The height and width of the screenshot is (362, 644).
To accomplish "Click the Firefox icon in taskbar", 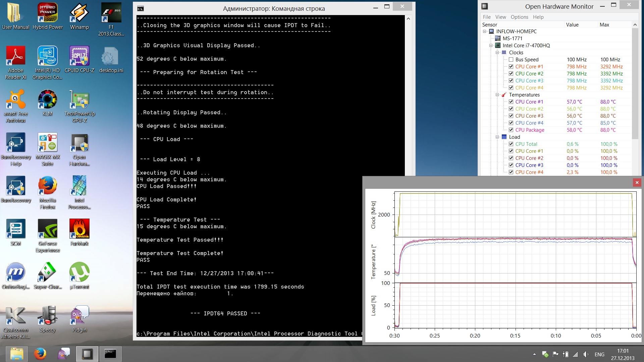I will tap(40, 354).
